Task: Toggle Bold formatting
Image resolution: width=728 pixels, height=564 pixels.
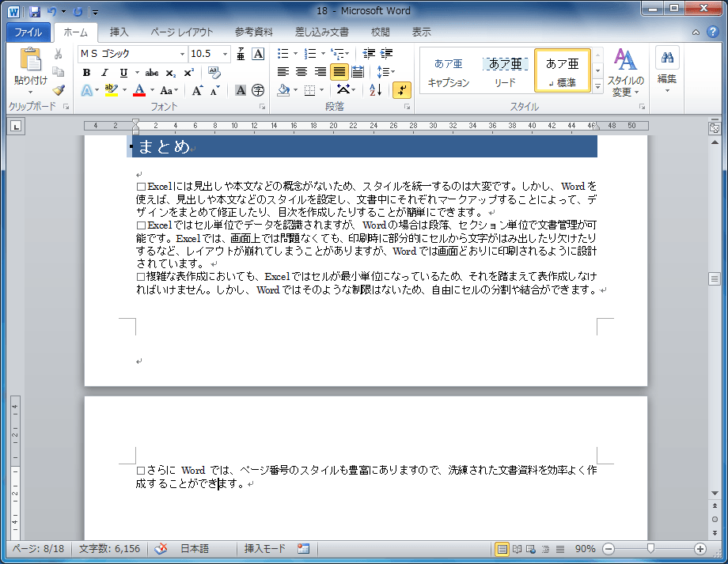Action: [86, 73]
